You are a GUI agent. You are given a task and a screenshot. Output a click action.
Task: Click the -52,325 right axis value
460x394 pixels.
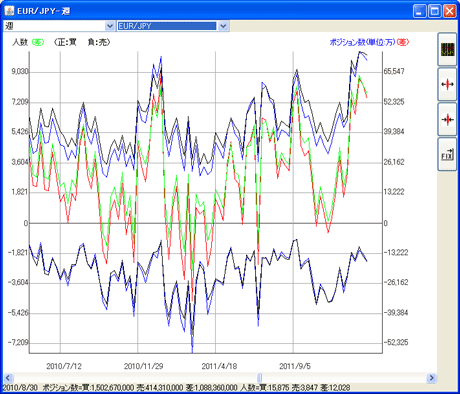click(x=396, y=342)
